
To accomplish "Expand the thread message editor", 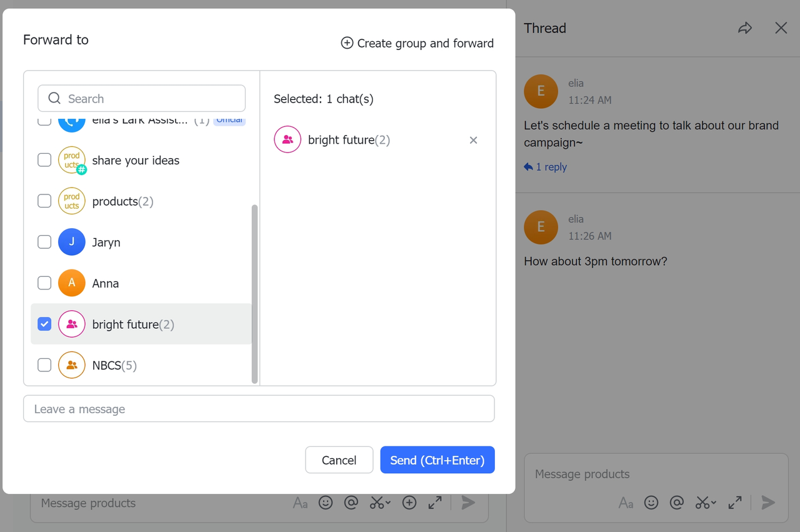I will coord(735,503).
